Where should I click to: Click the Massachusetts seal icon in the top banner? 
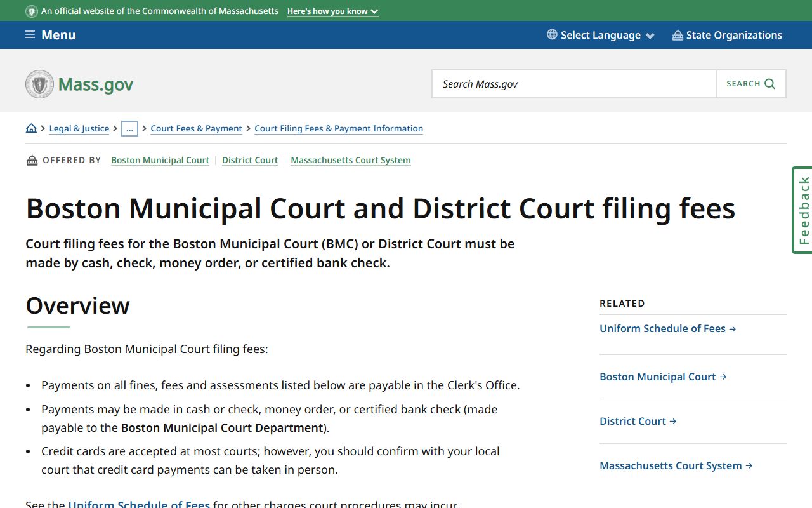pyautogui.click(x=31, y=11)
